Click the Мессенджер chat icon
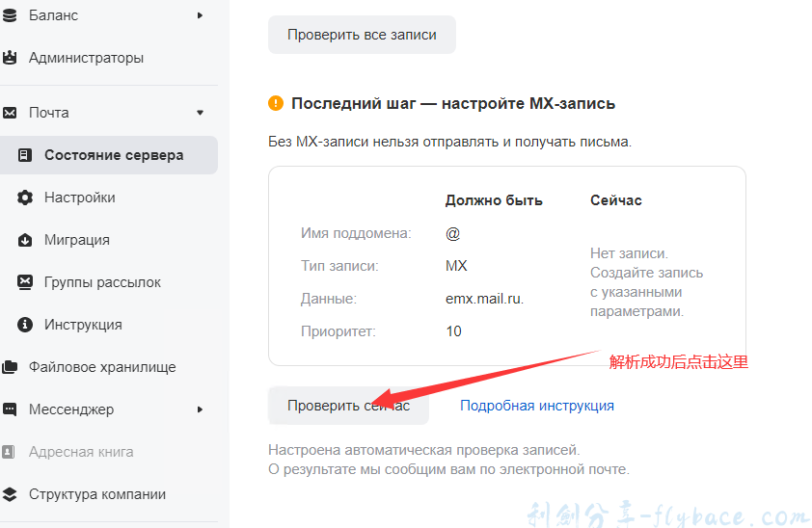This screenshot has height=528, width=812. [10, 409]
